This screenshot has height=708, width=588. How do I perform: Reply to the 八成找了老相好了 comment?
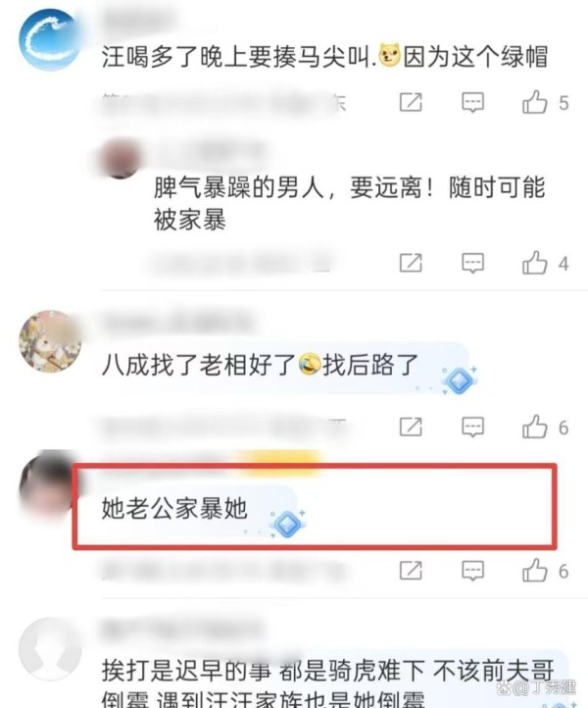(x=472, y=428)
